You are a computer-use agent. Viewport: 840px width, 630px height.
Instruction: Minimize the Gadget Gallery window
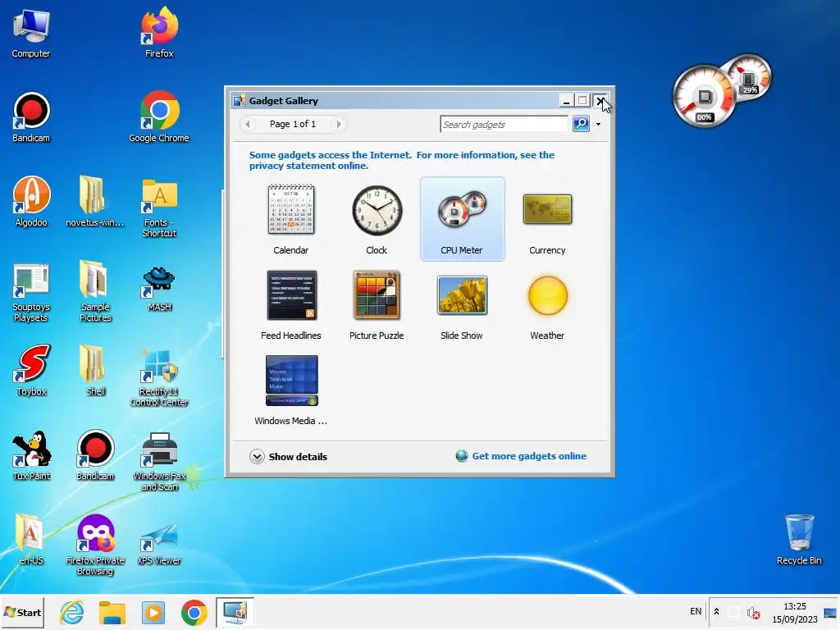tap(566, 101)
